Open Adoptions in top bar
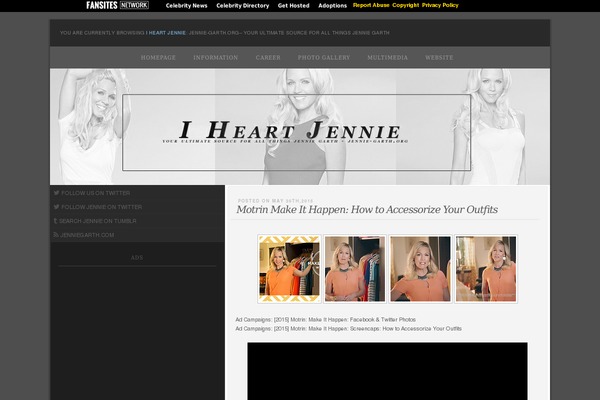This screenshot has height=400, width=600. 333,6
